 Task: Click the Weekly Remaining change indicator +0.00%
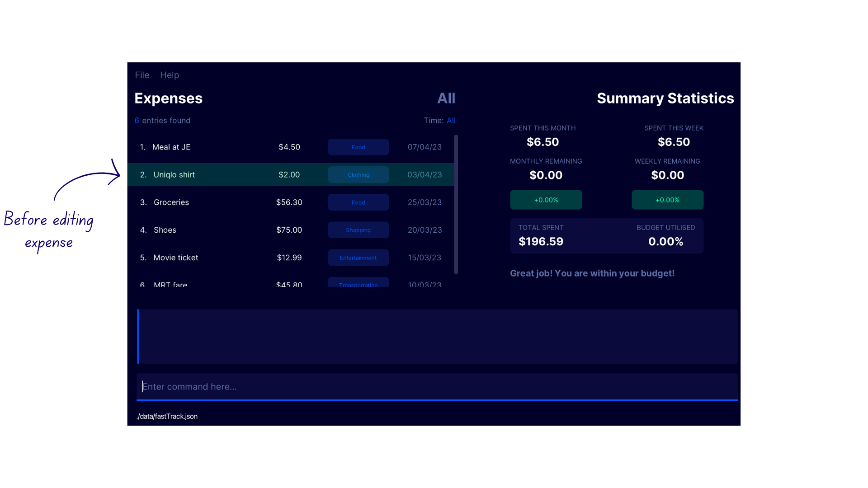[x=666, y=199]
